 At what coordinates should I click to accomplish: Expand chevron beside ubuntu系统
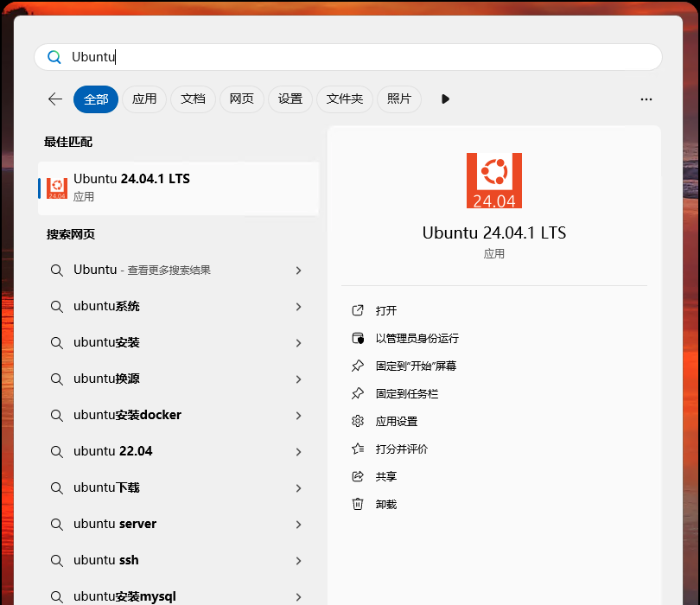click(x=299, y=307)
